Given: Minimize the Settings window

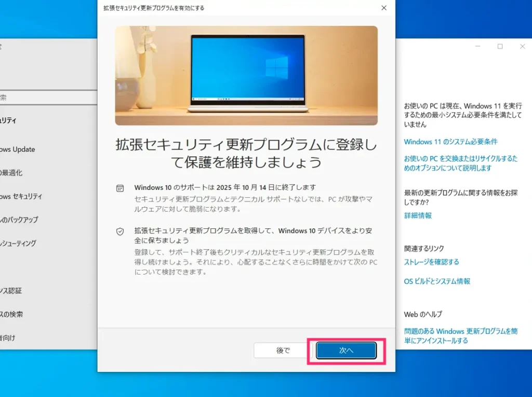Looking at the screenshot, I should 478,47.
